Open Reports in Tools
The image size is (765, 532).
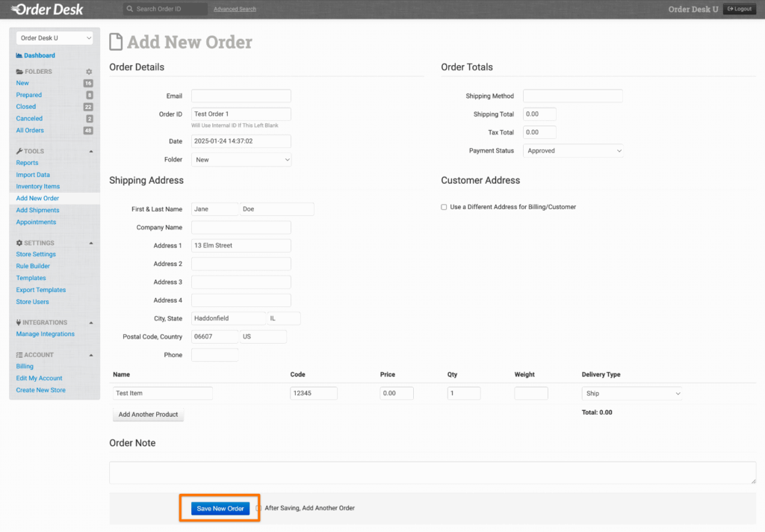(x=27, y=163)
